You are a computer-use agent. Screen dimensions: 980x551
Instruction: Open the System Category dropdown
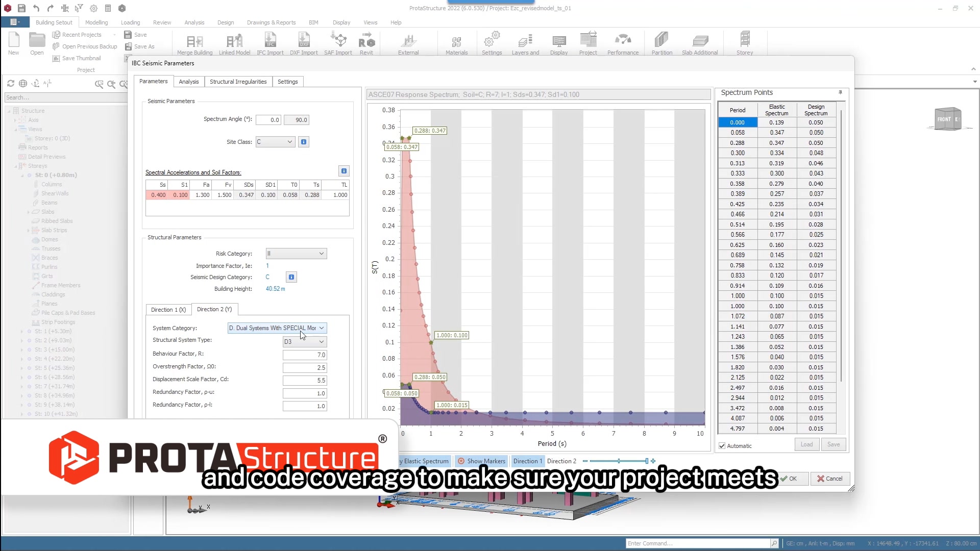click(x=277, y=328)
